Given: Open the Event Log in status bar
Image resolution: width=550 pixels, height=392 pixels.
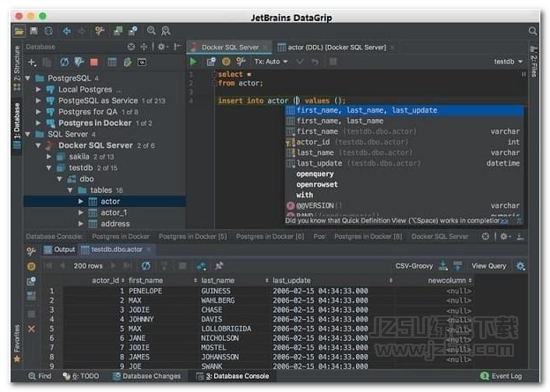Looking at the screenshot, I should 502,376.
